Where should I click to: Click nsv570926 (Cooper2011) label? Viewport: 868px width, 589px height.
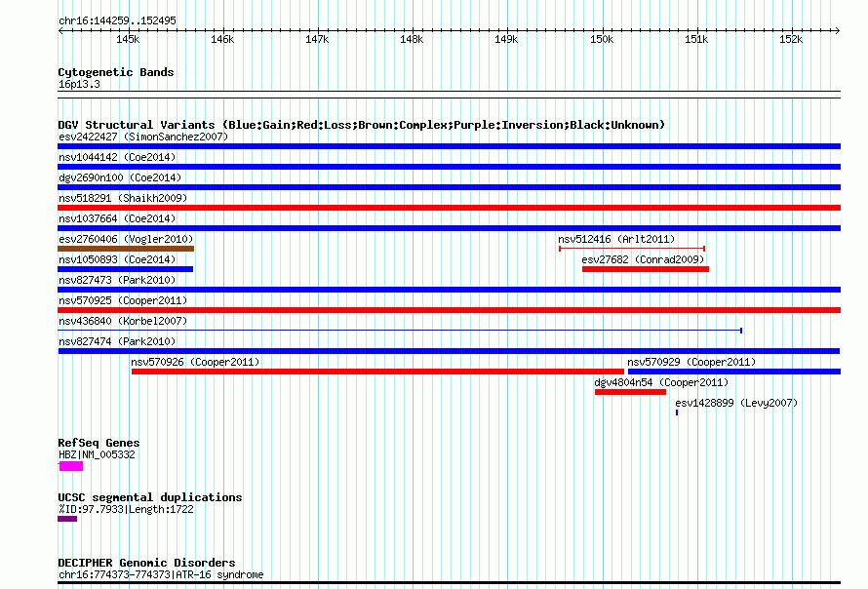(x=195, y=362)
